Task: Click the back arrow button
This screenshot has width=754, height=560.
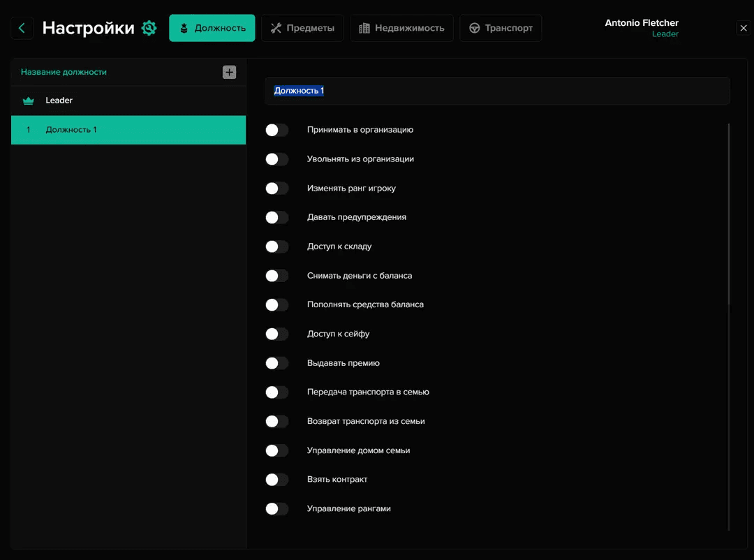Action: (x=22, y=28)
